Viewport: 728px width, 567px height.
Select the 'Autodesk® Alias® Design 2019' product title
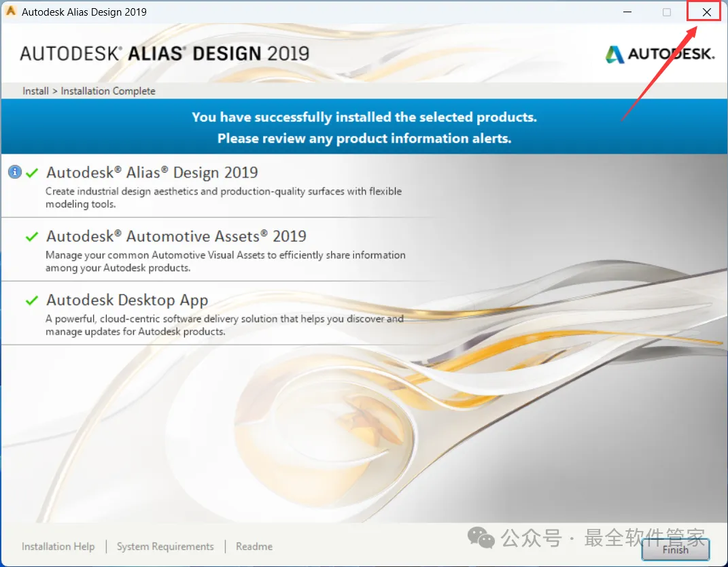point(152,173)
